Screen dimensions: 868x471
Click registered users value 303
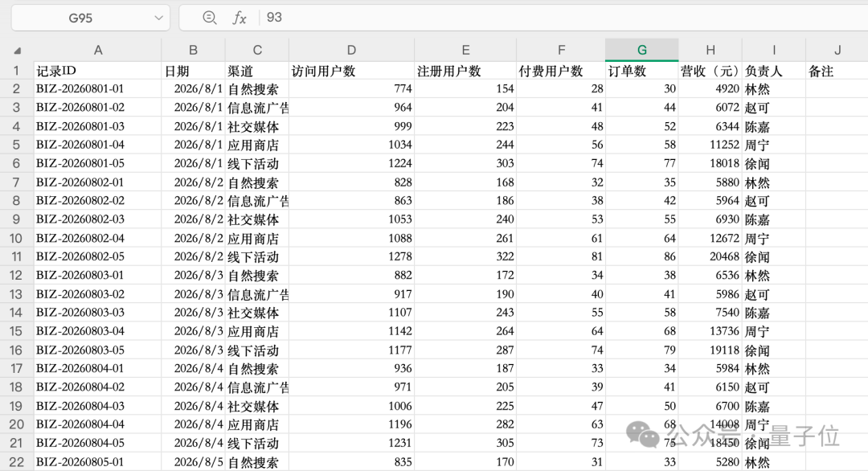coord(465,163)
